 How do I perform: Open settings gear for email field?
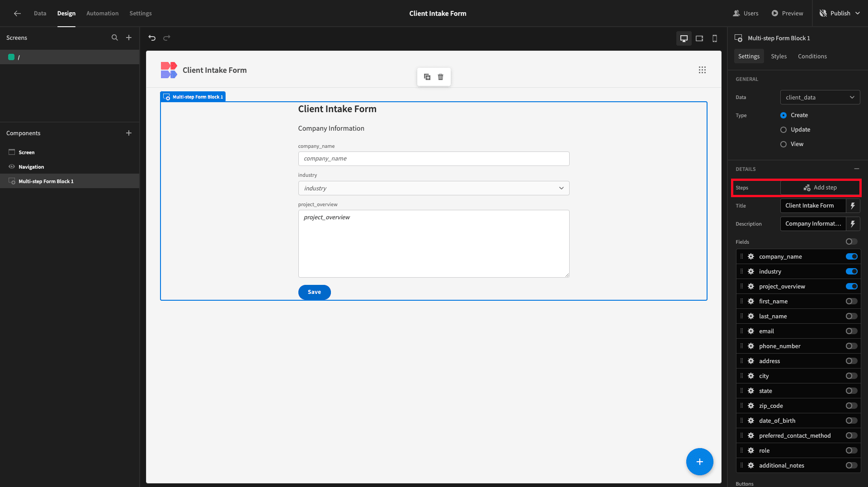tap(751, 331)
